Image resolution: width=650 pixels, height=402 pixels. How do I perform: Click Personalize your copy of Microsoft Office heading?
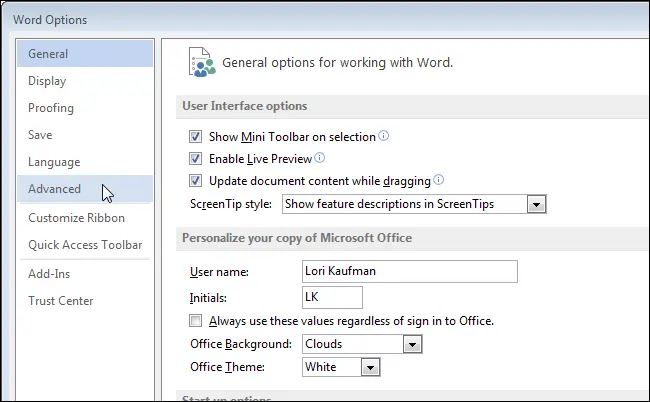[297, 238]
